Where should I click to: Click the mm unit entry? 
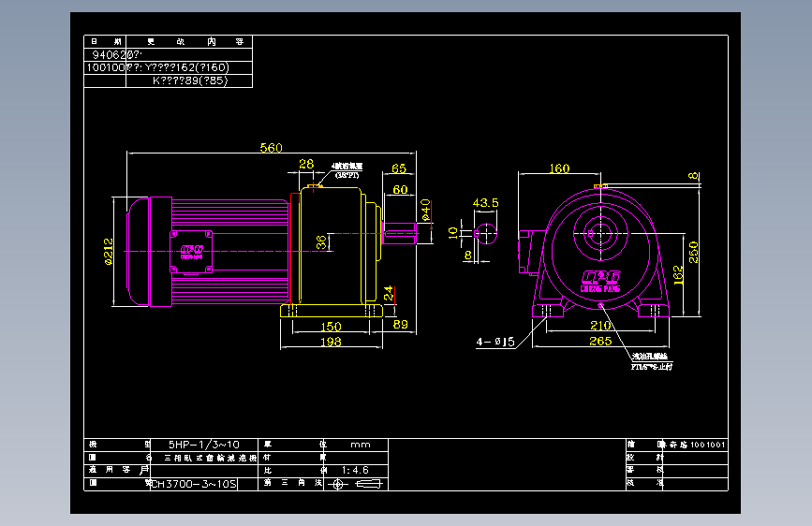coord(361,445)
